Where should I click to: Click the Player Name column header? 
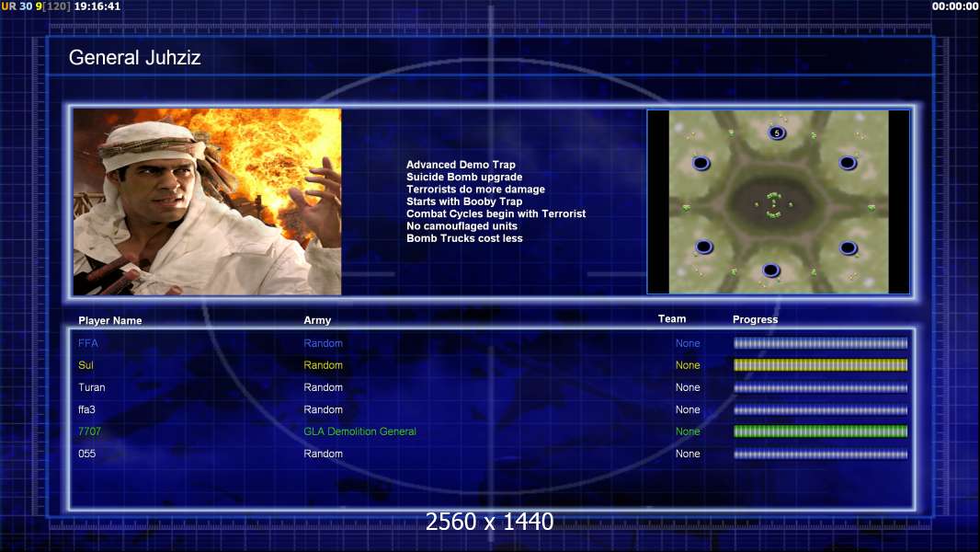(x=110, y=321)
